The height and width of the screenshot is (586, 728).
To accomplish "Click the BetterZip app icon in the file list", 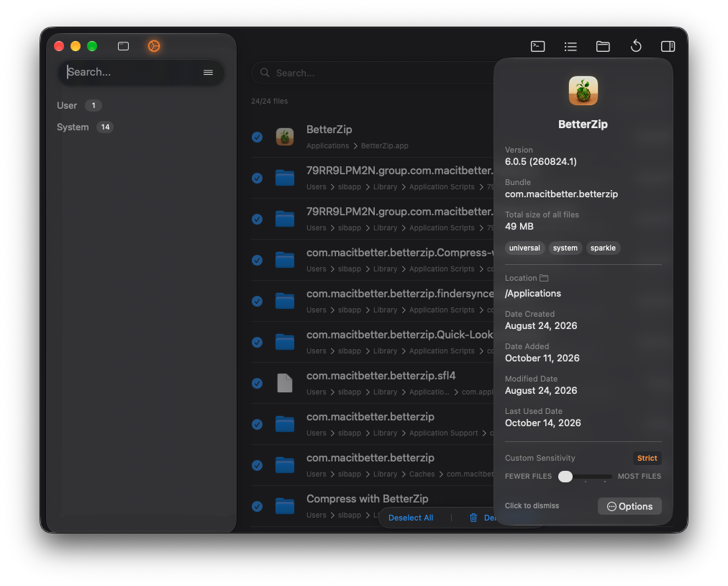I will click(x=285, y=137).
